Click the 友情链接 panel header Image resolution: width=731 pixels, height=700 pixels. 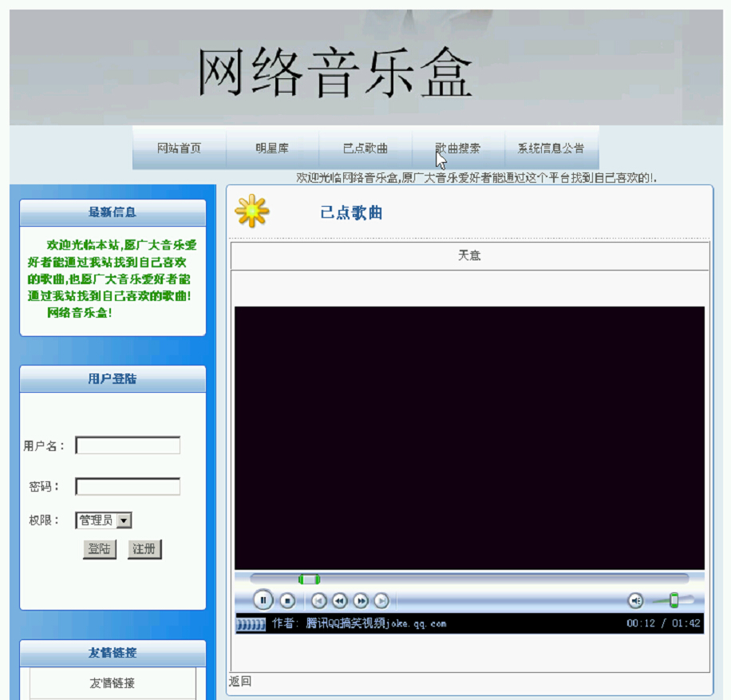point(113,653)
